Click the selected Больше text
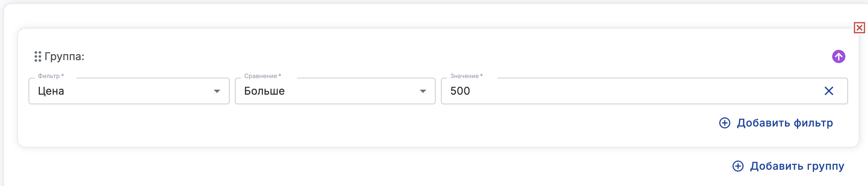Image resolution: width=868 pixels, height=186 pixels. click(x=264, y=91)
